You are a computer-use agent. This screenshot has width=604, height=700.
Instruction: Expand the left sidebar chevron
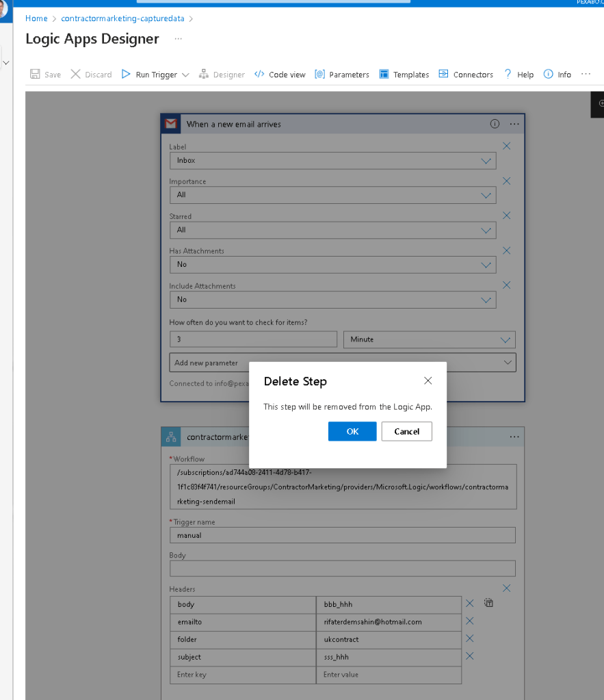click(5, 63)
